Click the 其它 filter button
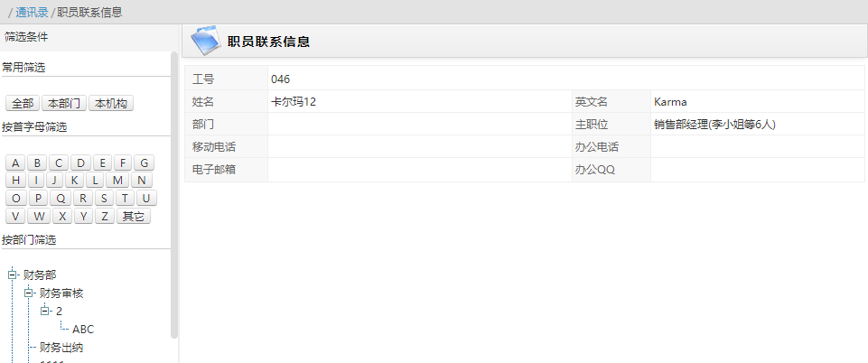This screenshot has width=868, height=363. tap(134, 217)
